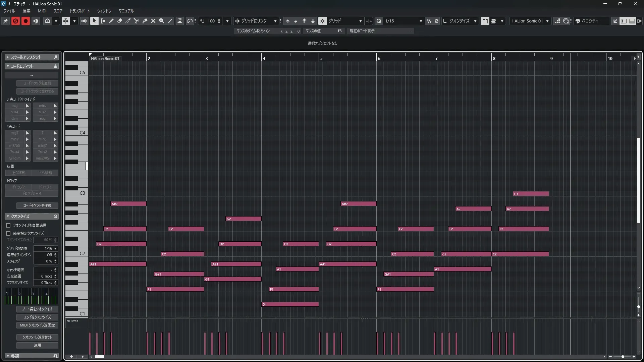Collapse the コードエディット section
The width and height of the screenshot is (644, 362).
coord(8,66)
